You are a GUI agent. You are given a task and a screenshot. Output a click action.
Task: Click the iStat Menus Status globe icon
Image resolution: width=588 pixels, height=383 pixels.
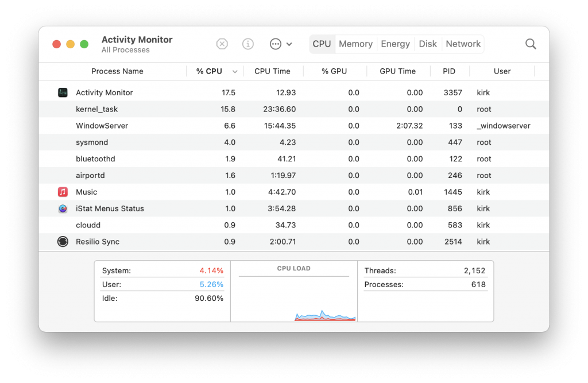[x=63, y=208]
